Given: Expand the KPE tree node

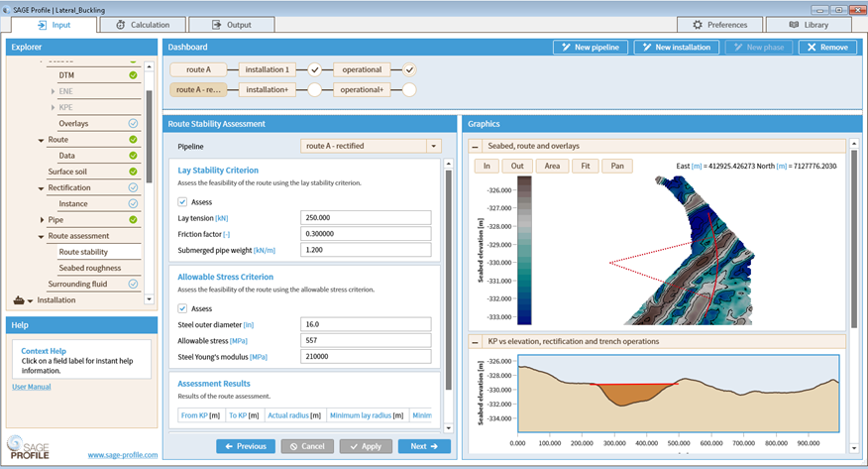Looking at the screenshot, I should 53,107.
